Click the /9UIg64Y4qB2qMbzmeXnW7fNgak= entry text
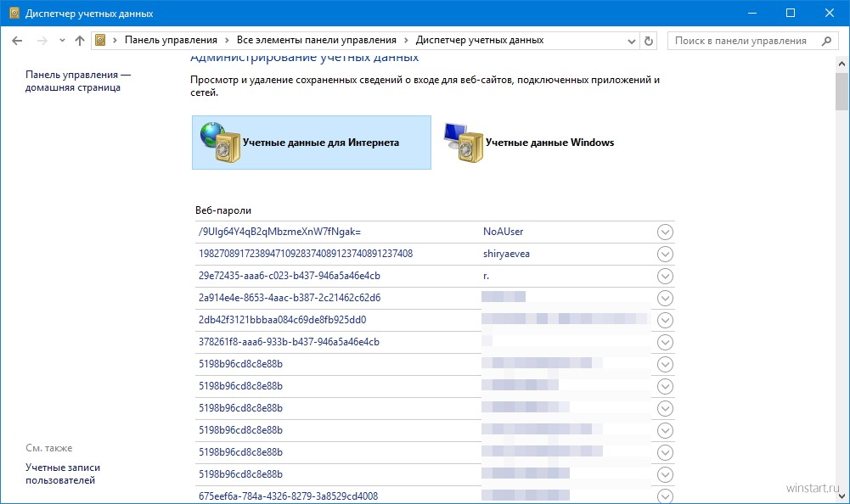 [x=279, y=232]
